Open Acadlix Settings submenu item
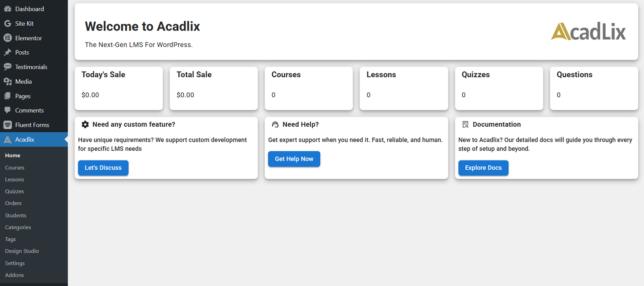This screenshot has width=644, height=286. [x=15, y=263]
